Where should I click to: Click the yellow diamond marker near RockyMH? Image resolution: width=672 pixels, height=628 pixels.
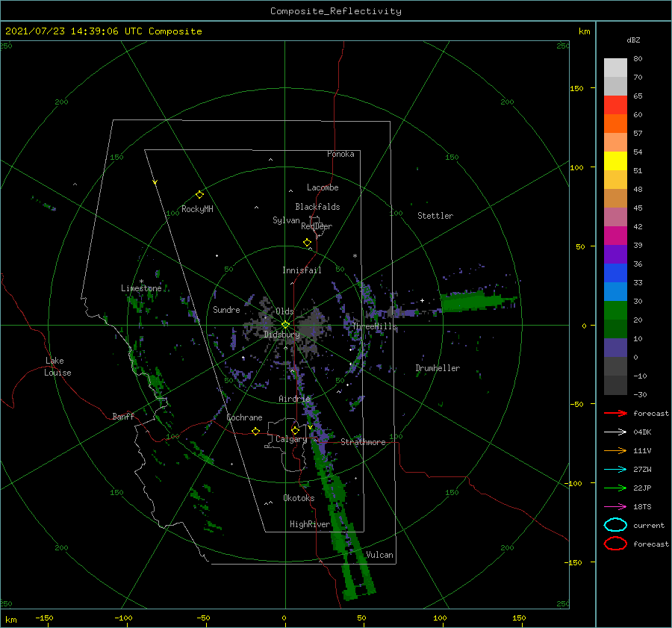pyautogui.click(x=199, y=195)
